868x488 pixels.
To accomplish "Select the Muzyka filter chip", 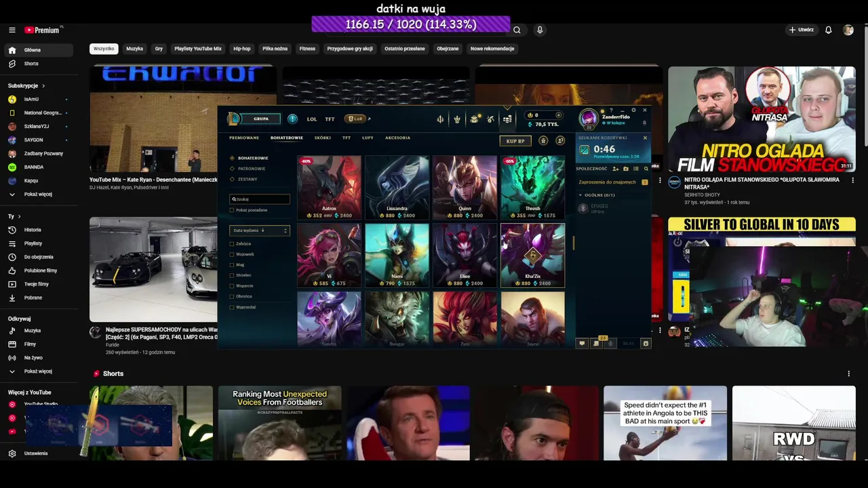I will pyautogui.click(x=134, y=49).
